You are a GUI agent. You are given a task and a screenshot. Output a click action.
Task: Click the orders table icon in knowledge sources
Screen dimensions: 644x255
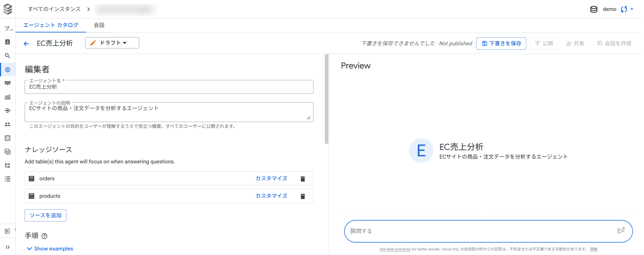(x=32, y=178)
